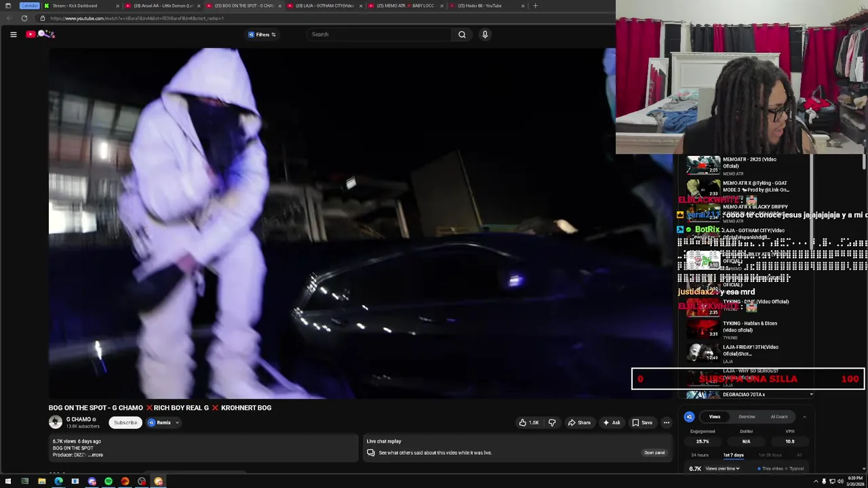Expand description with ...more
Image resolution: width=868 pixels, height=488 pixels.
click(x=95, y=455)
